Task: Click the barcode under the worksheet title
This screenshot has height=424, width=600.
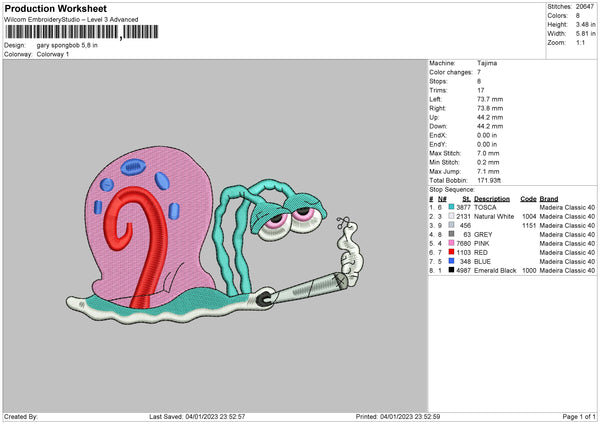Action: pos(82,32)
